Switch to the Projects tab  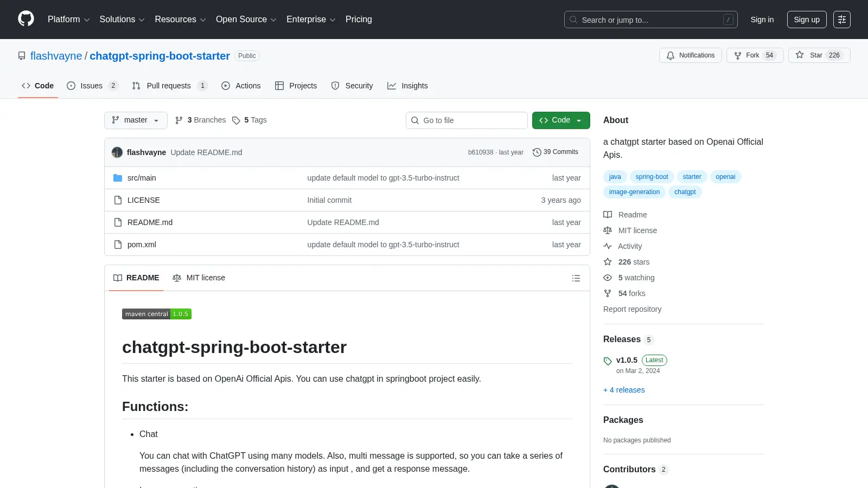pyautogui.click(x=296, y=86)
